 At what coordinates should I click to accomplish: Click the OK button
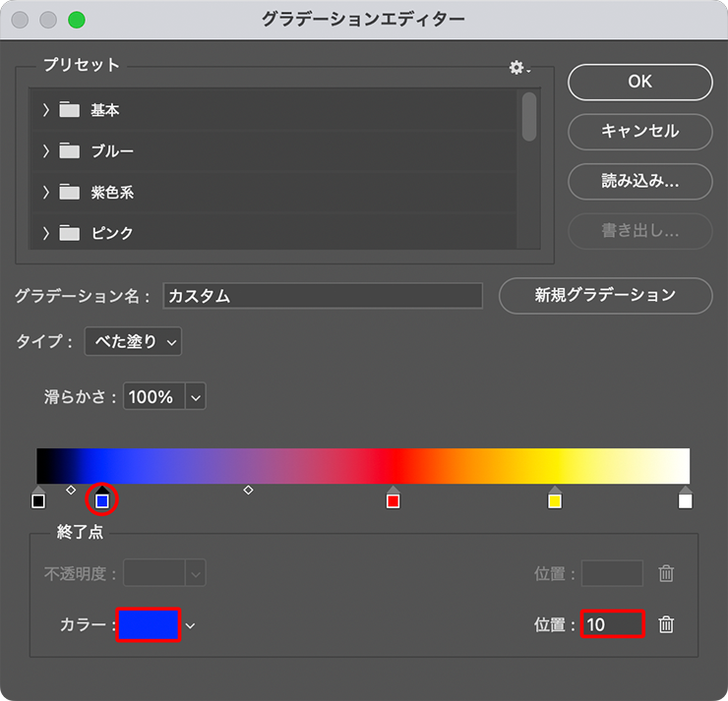pyautogui.click(x=639, y=83)
